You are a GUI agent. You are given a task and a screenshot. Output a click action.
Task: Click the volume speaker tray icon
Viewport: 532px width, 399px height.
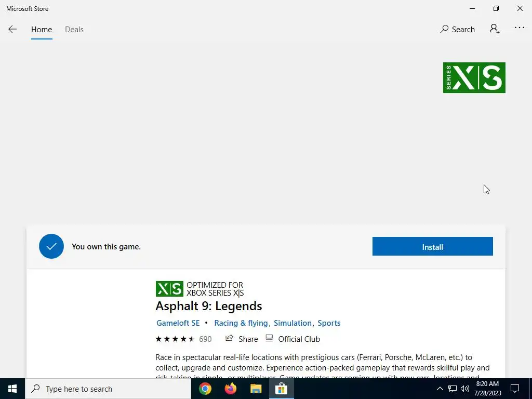[465, 389]
